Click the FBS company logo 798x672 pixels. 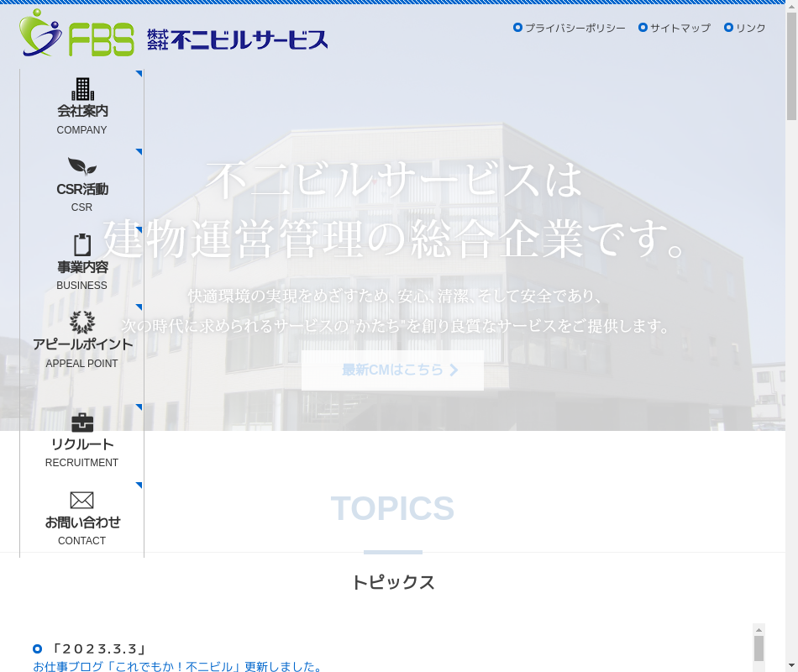pyautogui.click(x=76, y=34)
